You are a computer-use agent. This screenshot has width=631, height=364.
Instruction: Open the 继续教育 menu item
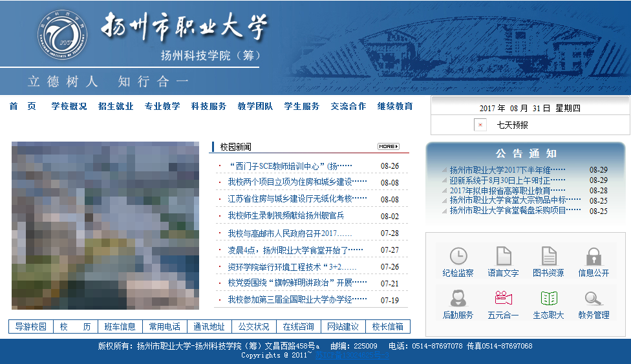click(395, 107)
